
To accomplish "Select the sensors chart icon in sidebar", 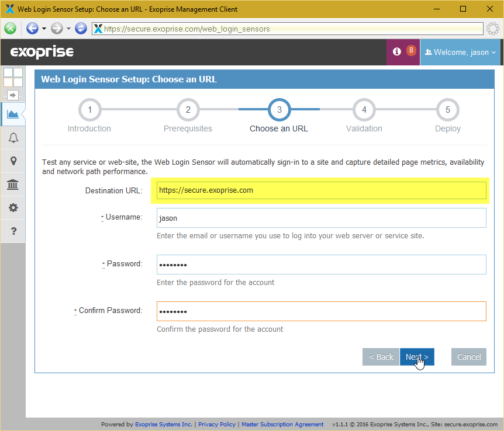I will coord(13,114).
